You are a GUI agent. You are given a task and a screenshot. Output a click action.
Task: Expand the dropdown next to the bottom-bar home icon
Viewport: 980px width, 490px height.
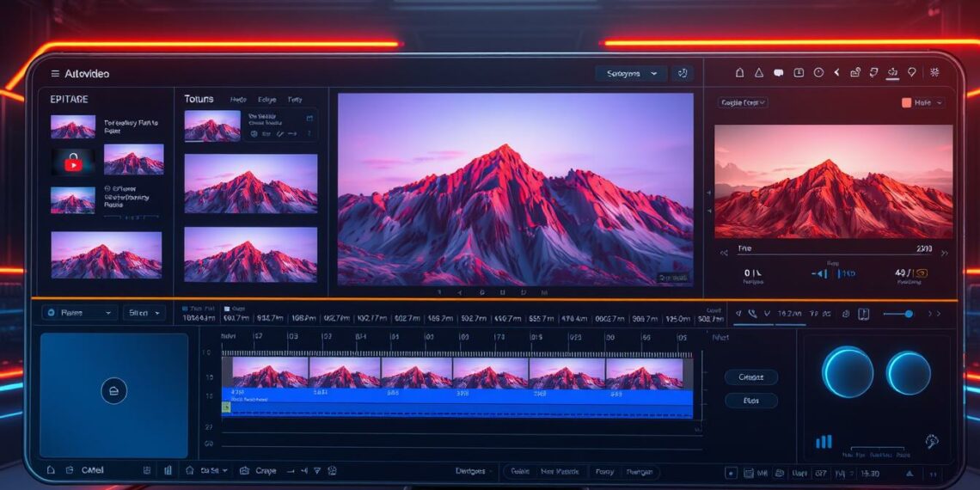point(214,470)
